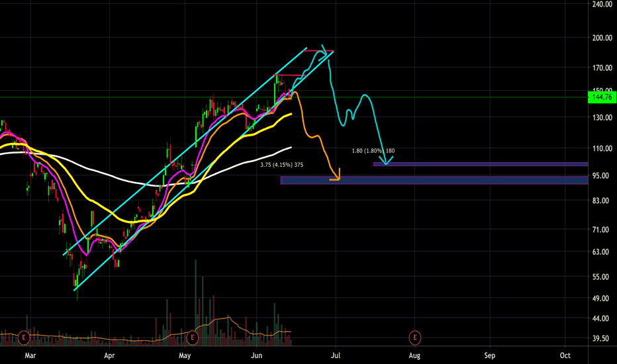617x364 pixels.
Task: Click the Apr label on time axis
Action: pyautogui.click(x=109, y=356)
